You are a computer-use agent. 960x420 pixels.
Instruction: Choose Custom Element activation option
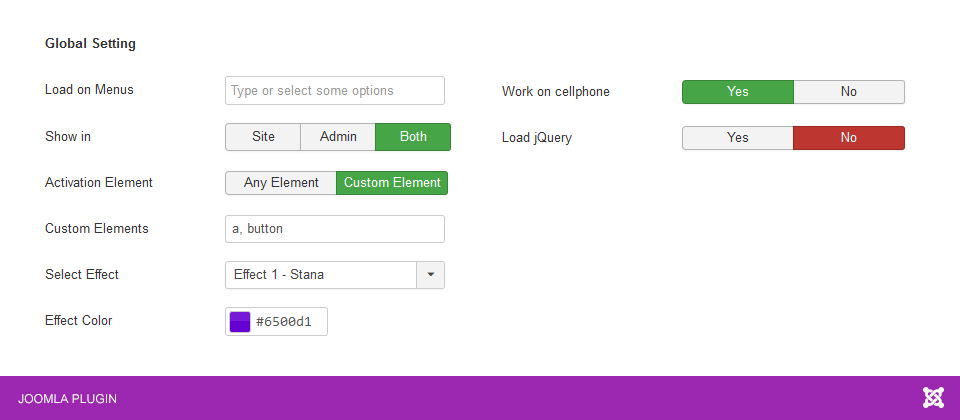[392, 183]
